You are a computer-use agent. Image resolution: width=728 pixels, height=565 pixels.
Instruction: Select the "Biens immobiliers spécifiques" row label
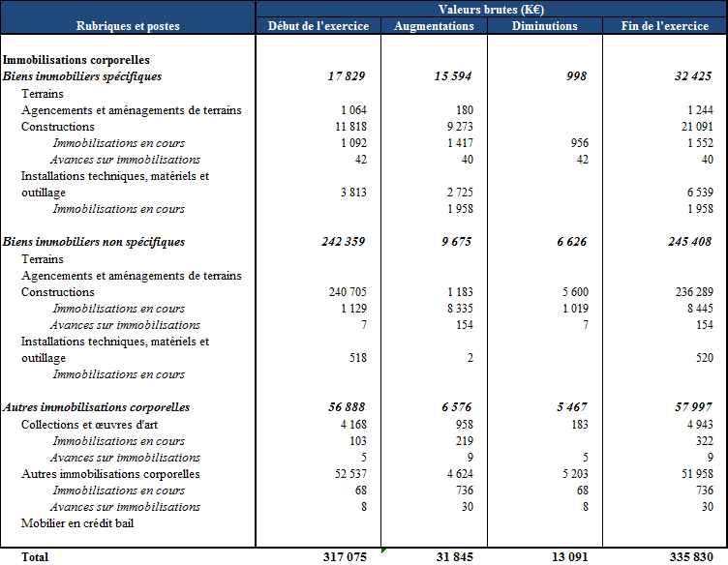[x=81, y=76]
